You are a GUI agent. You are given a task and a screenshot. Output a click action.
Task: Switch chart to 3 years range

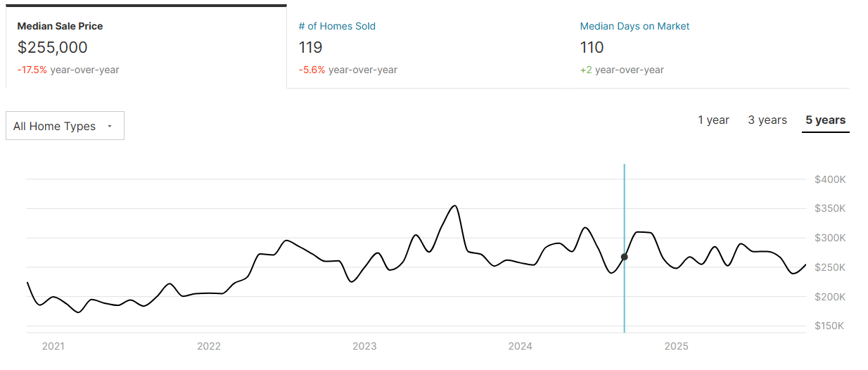coord(767,120)
